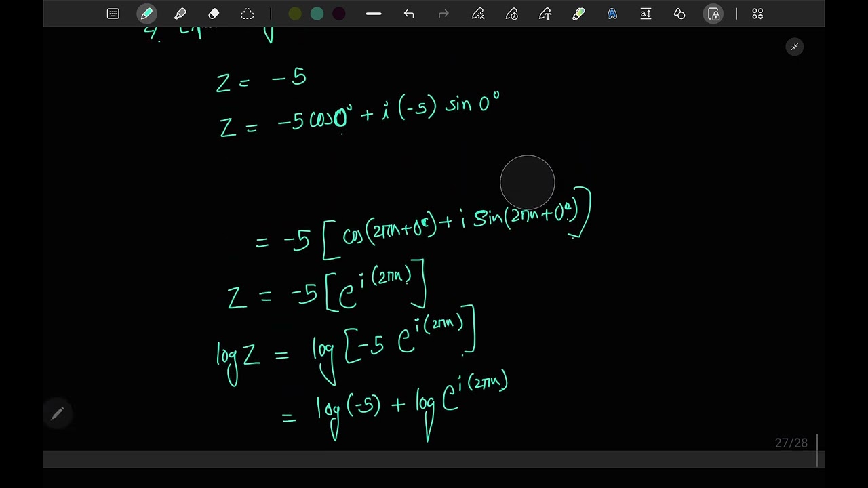Open the text box tool

tap(646, 14)
